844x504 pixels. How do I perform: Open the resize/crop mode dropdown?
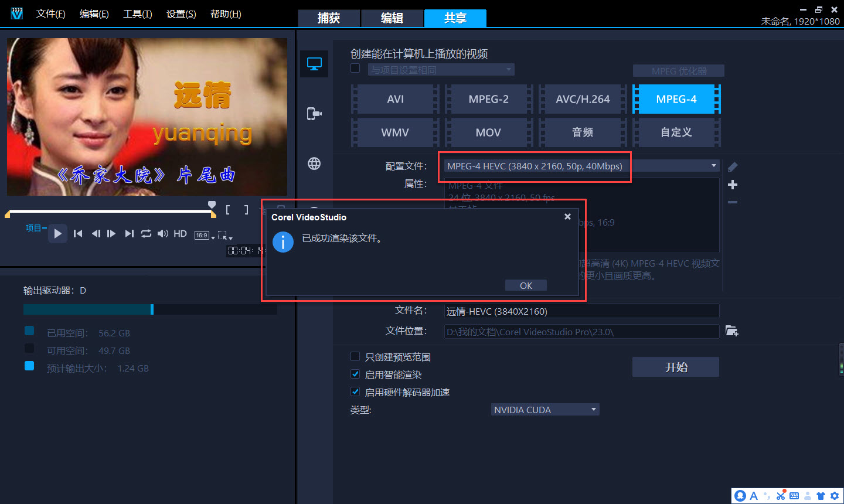225,236
